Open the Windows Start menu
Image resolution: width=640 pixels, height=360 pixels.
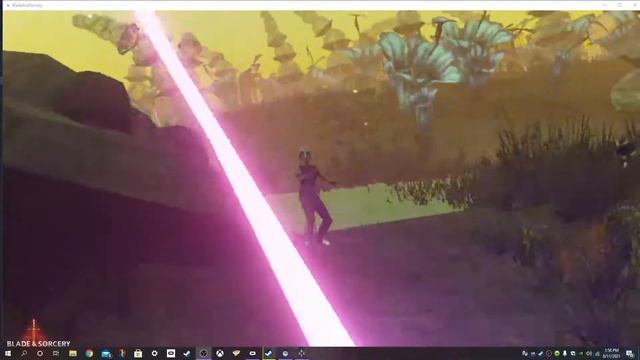(x=8, y=353)
